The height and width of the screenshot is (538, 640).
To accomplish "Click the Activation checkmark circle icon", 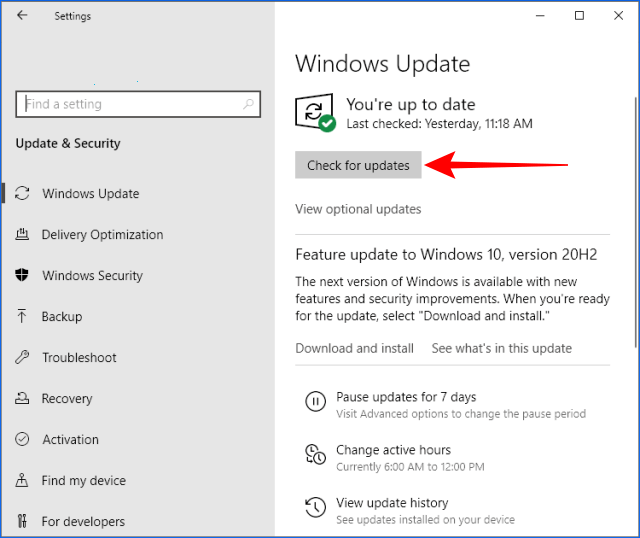I will [22, 439].
